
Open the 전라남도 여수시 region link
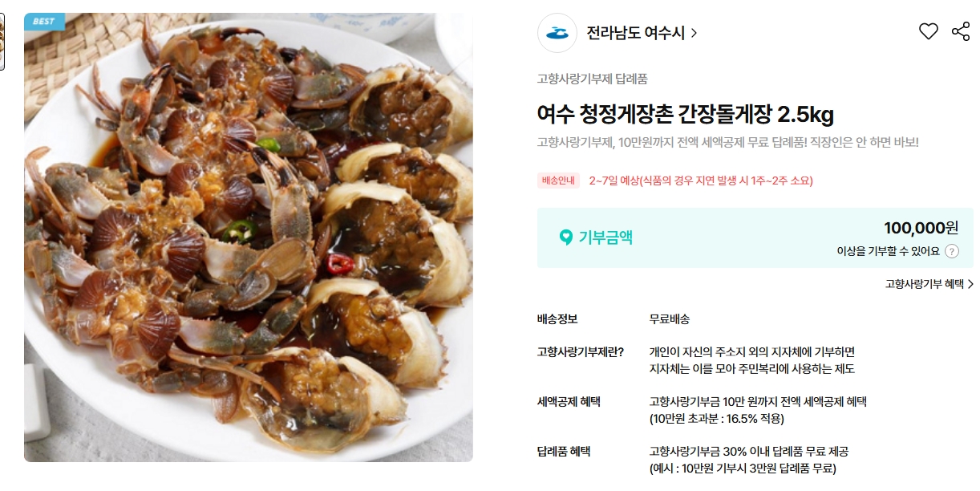(642, 33)
